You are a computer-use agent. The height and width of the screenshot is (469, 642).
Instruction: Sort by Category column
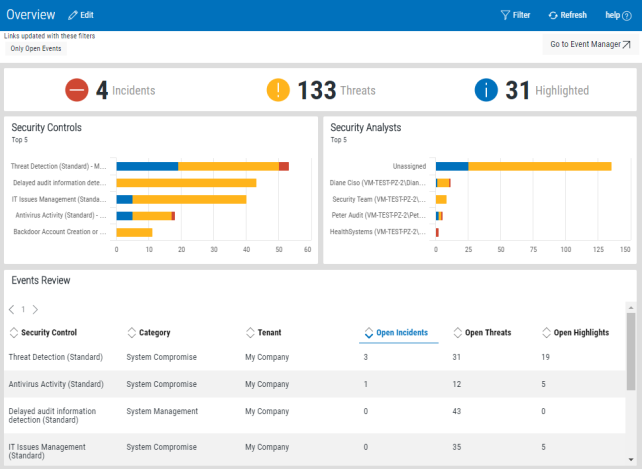tap(154, 332)
